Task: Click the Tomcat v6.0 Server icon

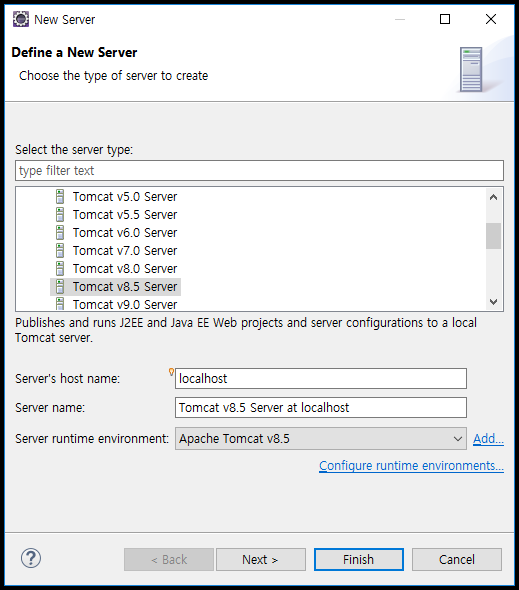Action: point(60,233)
